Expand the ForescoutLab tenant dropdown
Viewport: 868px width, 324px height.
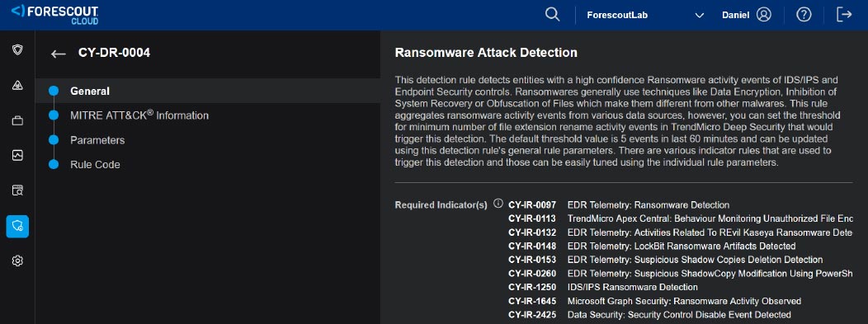click(x=645, y=15)
